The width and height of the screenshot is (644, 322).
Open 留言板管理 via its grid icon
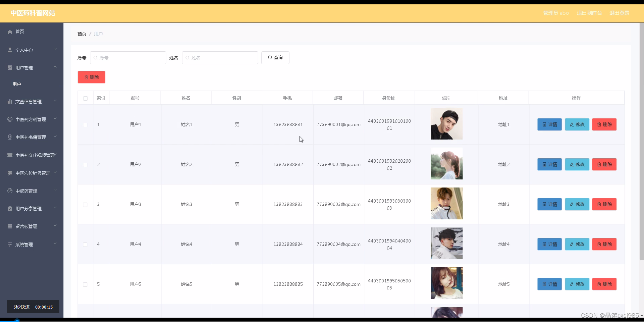pyautogui.click(x=9, y=226)
